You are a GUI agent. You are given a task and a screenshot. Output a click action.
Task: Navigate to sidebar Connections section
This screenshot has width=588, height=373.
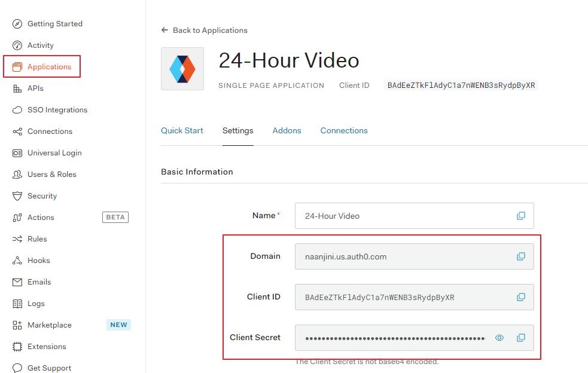50,132
